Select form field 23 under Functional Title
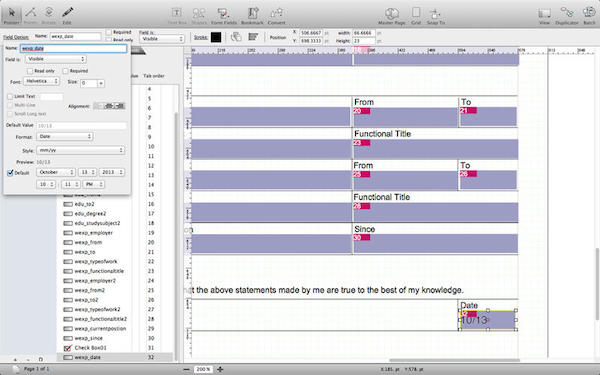The height and width of the screenshot is (375, 600). click(436, 149)
